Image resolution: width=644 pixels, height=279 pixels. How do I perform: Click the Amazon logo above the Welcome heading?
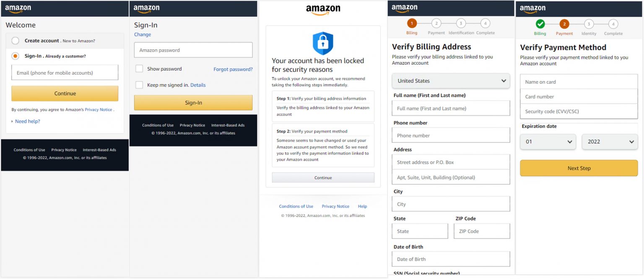18,9
